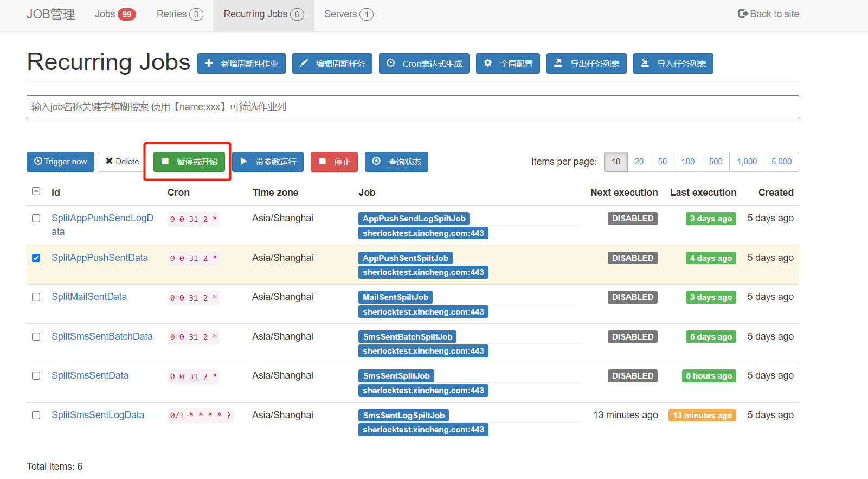The image size is (868, 479).
Task: Focus the job name keyword search field
Action: click(412, 107)
